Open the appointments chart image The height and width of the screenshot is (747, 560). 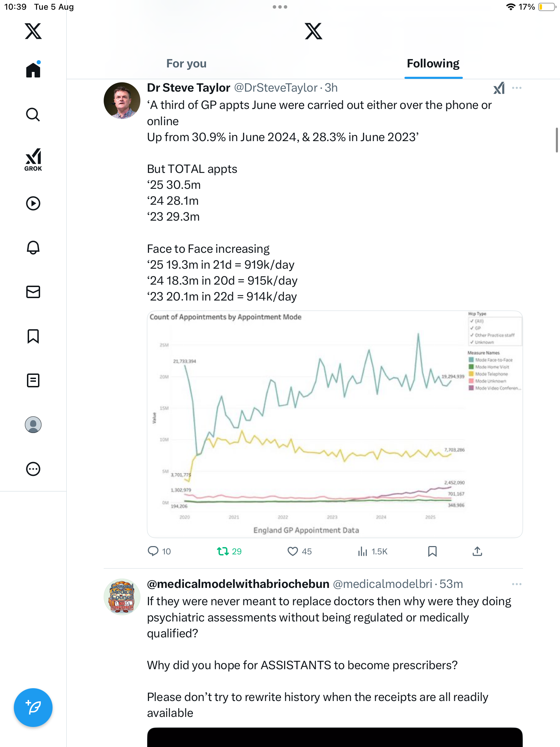click(x=335, y=424)
